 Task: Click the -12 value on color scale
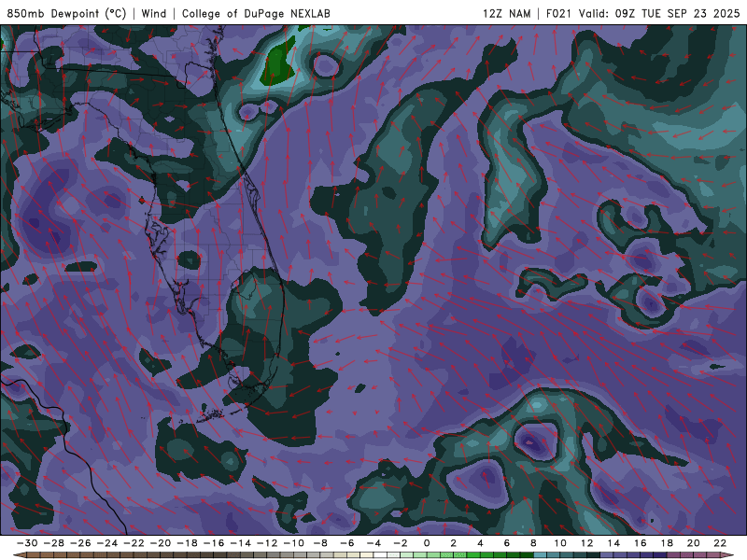point(267,543)
